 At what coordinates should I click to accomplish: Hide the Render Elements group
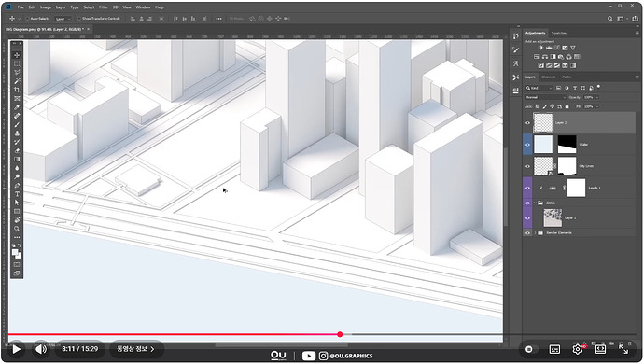pos(527,233)
